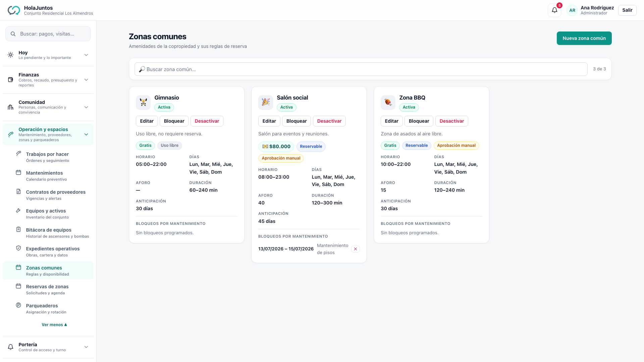The image size is (644, 362).
Task: Click the Salón social party icon
Action: 266,102
